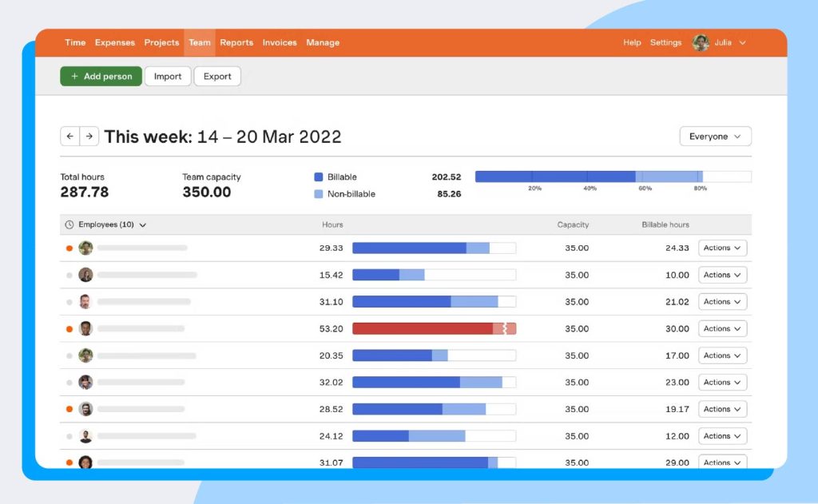Open the Actions menu on the first row
Image resolution: width=818 pixels, height=504 pixels.
(x=721, y=248)
